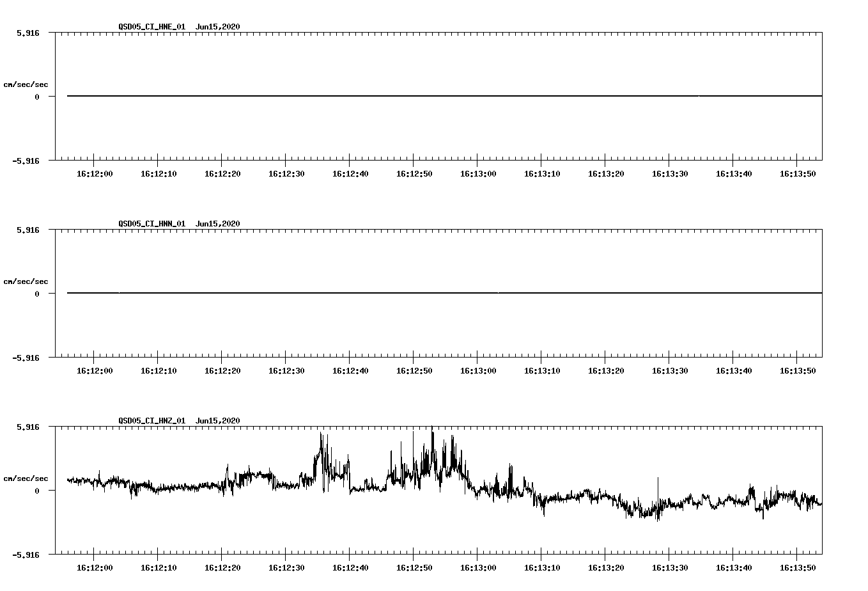Click the 16:12:40 time label under HNN plot
Image resolution: width=868 pixels, height=591 pixels.
[350, 371]
